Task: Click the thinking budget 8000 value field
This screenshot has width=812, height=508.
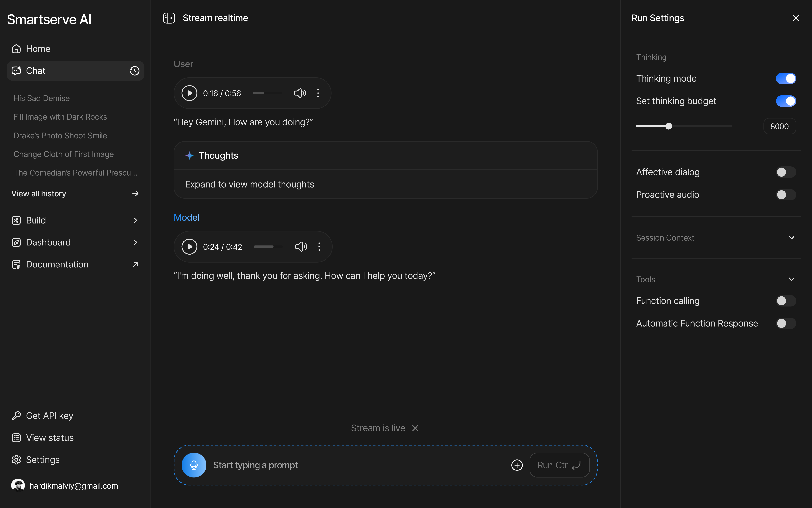Action: (x=779, y=126)
